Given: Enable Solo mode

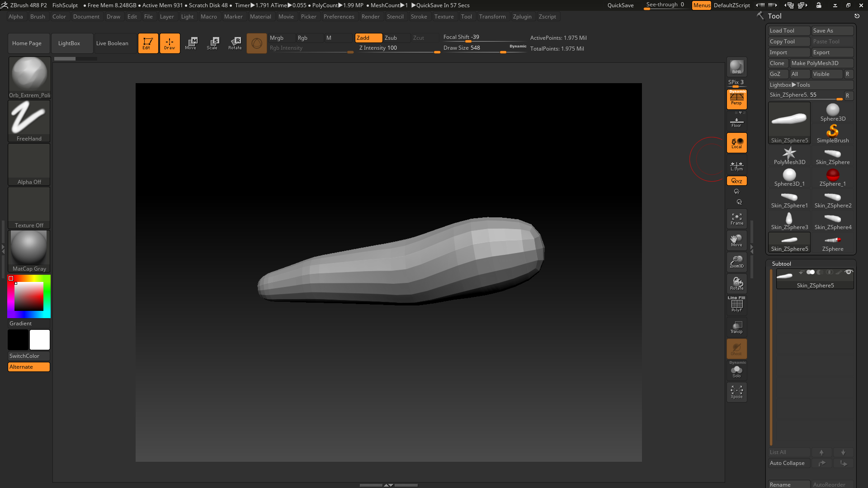Looking at the screenshot, I should 736,371.
